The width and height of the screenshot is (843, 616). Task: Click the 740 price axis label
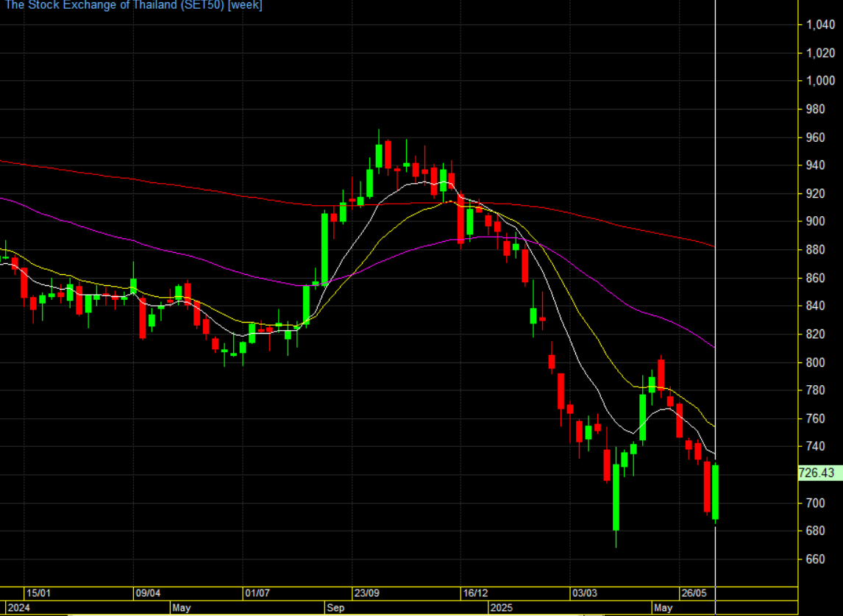pyautogui.click(x=815, y=447)
